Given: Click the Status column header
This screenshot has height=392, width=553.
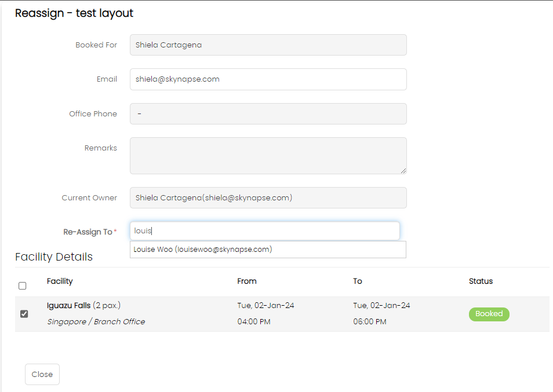Looking at the screenshot, I should [481, 281].
